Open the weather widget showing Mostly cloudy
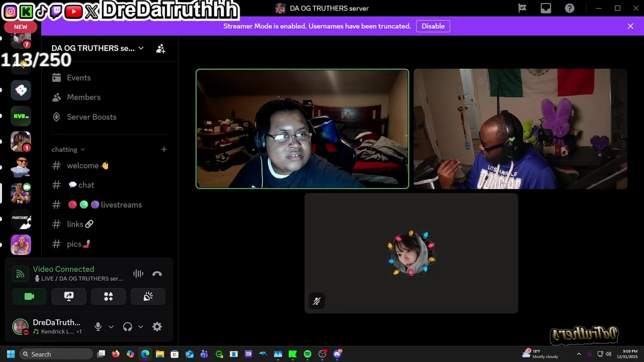Image resolution: width=644 pixels, height=362 pixels. pos(540,354)
